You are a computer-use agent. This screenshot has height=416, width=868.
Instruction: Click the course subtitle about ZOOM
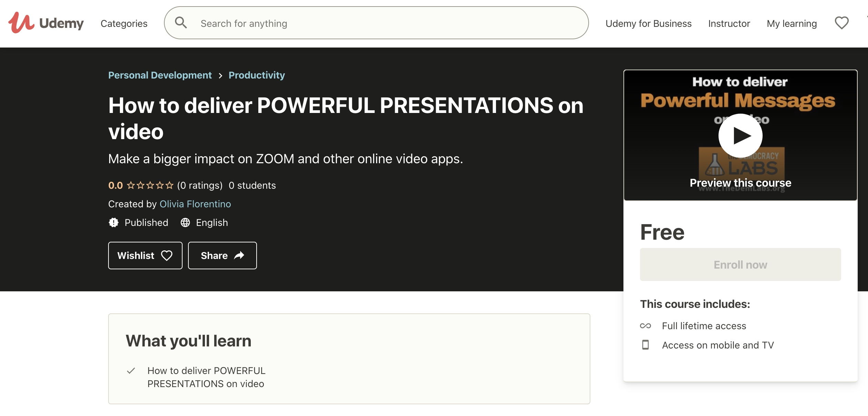coord(286,159)
